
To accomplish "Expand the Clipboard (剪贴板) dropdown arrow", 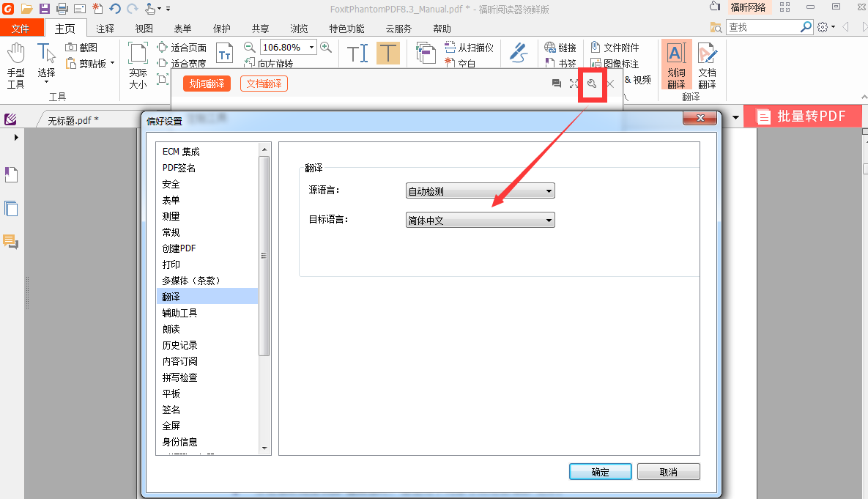I will pyautogui.click(x=112, y=63).
